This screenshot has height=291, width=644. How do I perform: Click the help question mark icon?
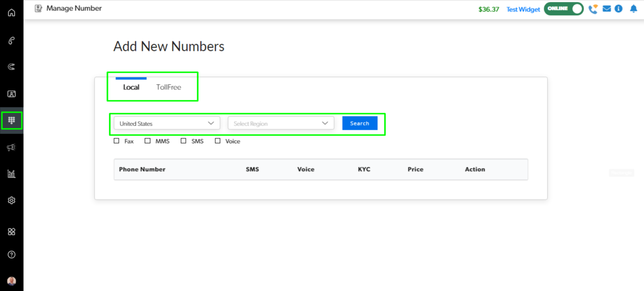pos(11,255)
